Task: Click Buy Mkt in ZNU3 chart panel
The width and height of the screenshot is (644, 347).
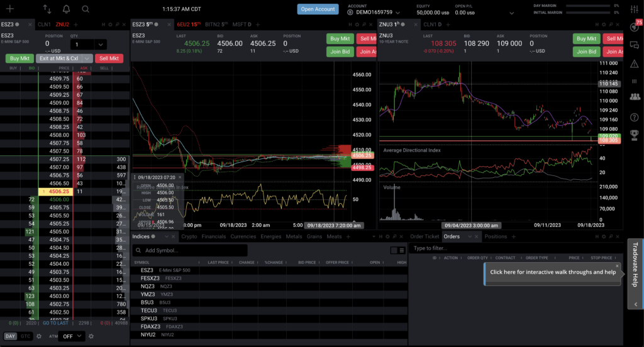Action: (x=586, y=38)
